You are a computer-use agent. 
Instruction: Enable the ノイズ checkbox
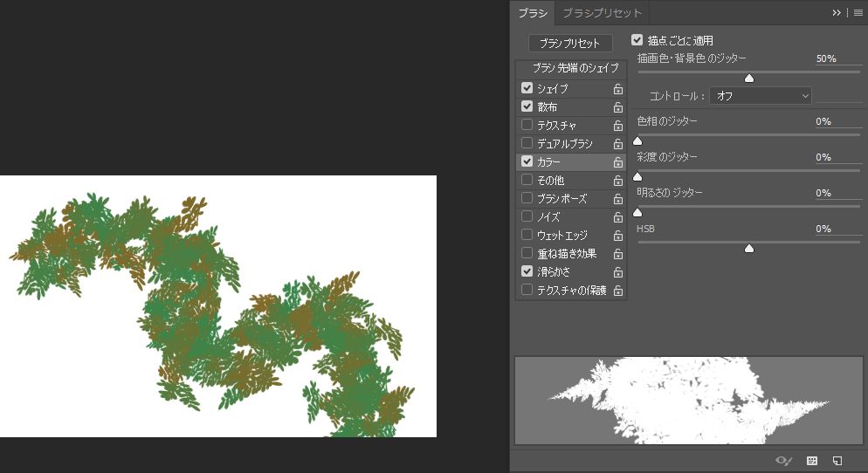(527, 216)
